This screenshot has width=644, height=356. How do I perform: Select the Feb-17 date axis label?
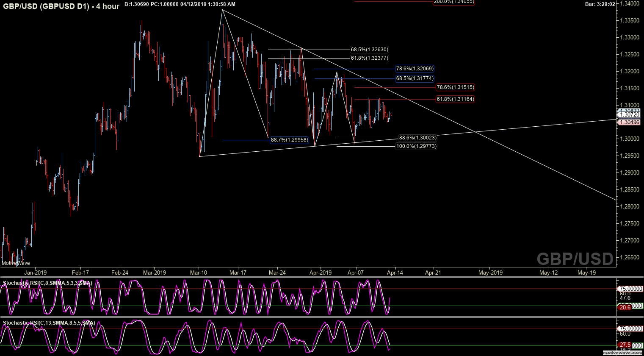80,273
